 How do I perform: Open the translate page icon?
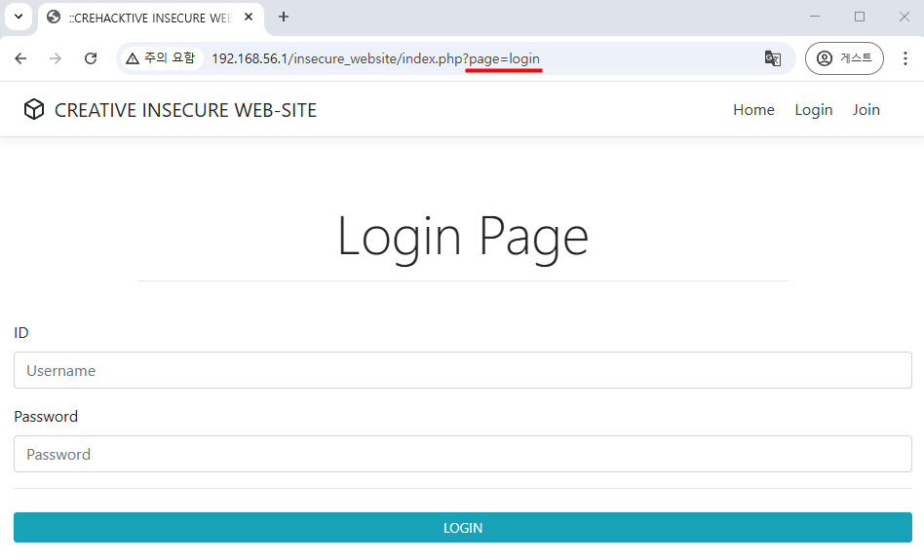click(x=773, y=58)
